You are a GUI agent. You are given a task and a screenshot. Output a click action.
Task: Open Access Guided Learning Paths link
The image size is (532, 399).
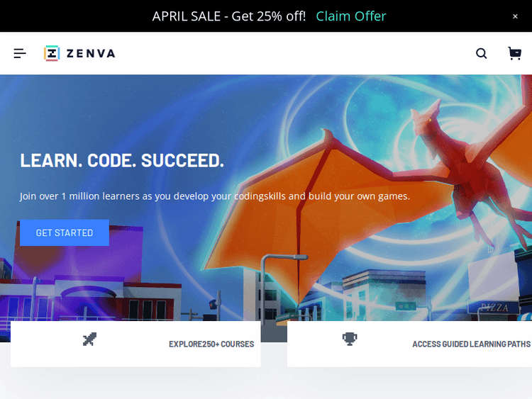tap(471, 344)
